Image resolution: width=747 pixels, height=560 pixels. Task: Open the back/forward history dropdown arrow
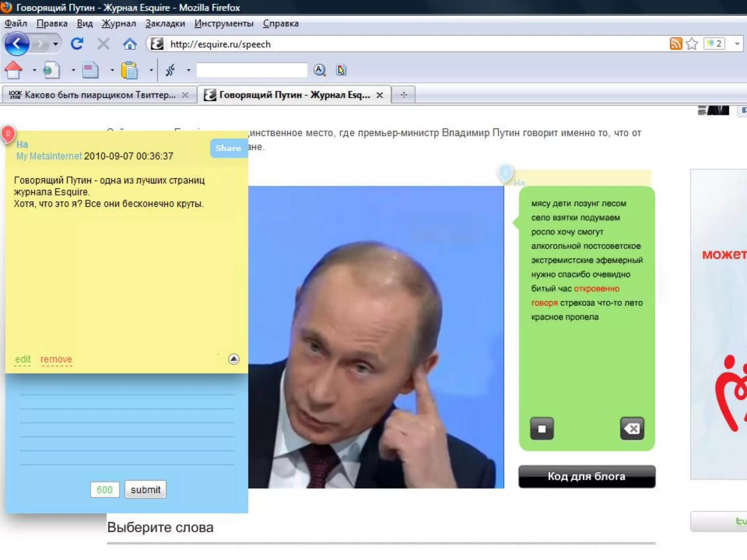click(55, 44)
